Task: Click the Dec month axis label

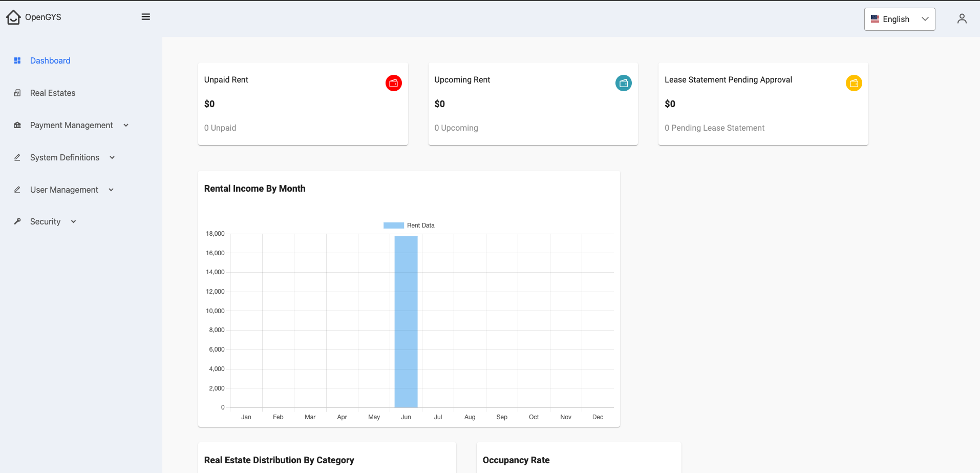Action: (x=598, y=417)
